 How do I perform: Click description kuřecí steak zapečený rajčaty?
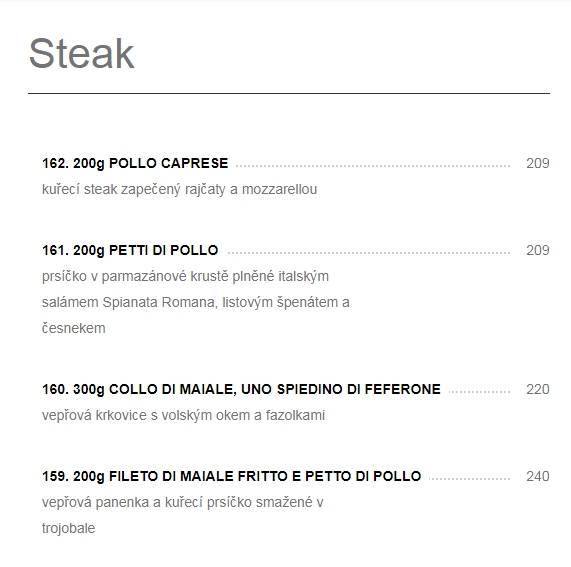[x=180, y=189]
